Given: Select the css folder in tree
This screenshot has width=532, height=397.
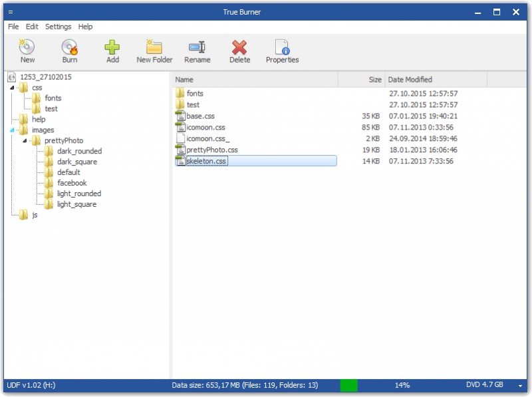Looking at the screenshot, I should coord(37,88).
